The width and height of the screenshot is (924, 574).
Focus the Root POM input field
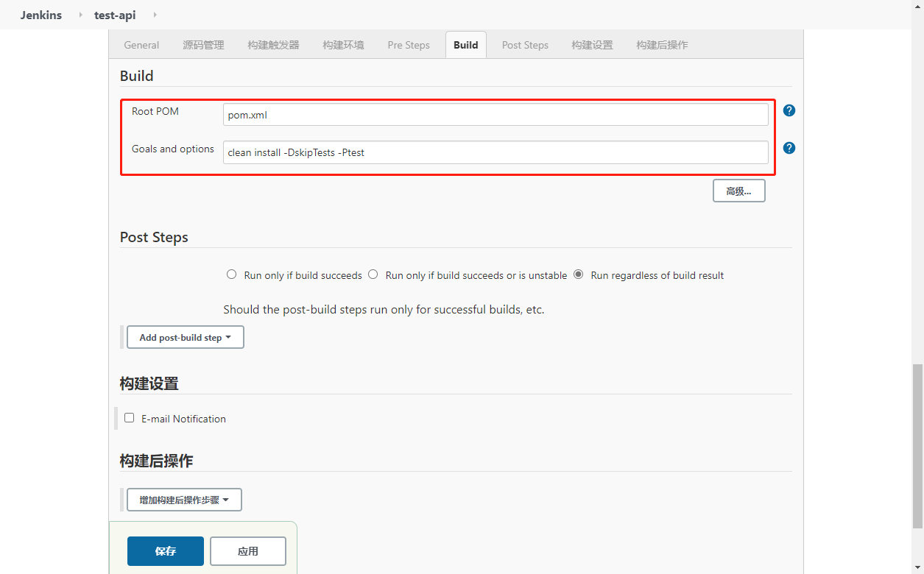[495, 115]
